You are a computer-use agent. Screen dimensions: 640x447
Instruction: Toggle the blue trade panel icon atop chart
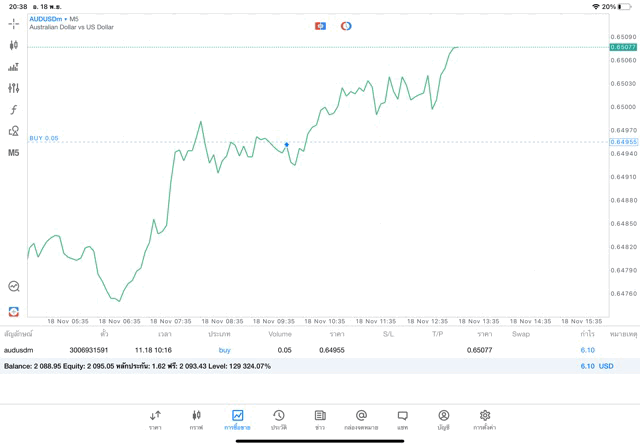(x=320, y=26)
